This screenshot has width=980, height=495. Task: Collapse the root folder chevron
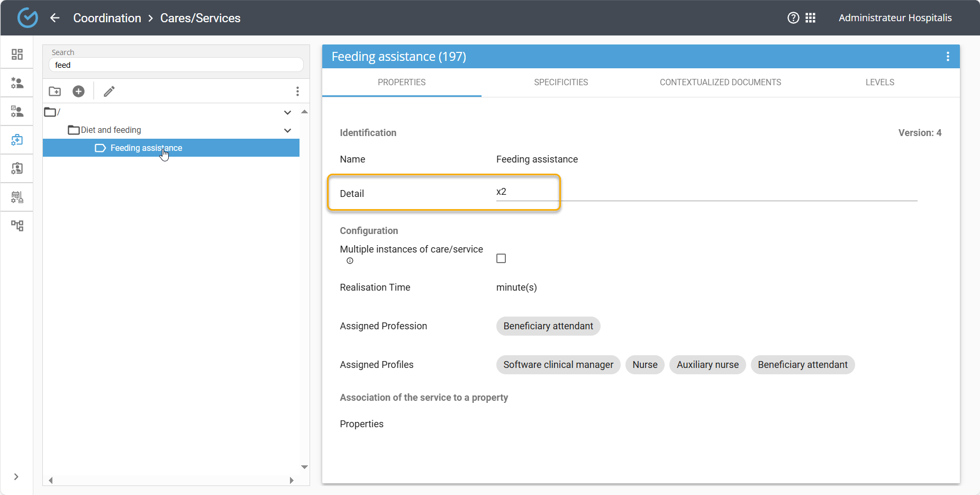pyautogui.click(x=287, y=112)
